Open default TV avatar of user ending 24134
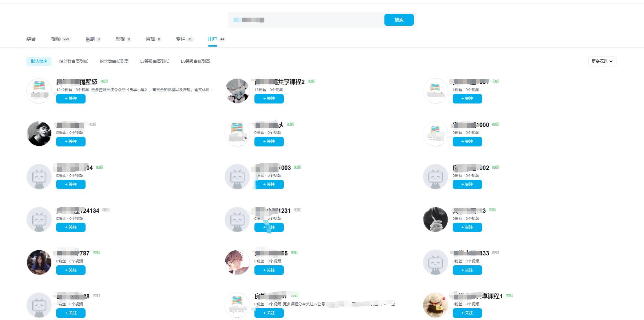This screenshot has height=320, width=644. pyautogui.click(x=39, y=219)
